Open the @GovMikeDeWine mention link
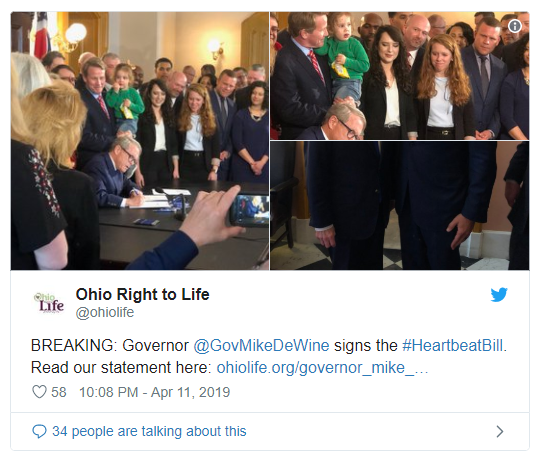Viewport: 542px width, 458px height. (261, 346)
